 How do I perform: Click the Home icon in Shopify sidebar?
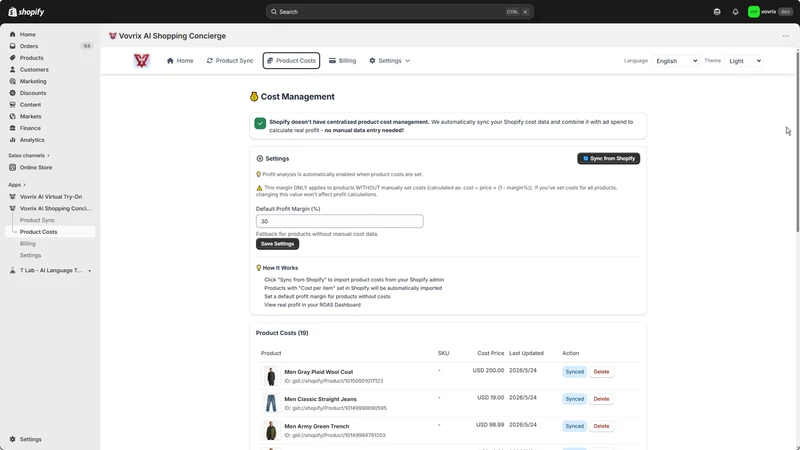point(12,34)
